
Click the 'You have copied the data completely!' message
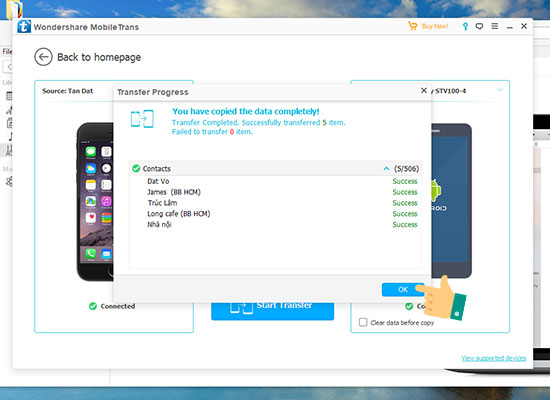(246, 112)
